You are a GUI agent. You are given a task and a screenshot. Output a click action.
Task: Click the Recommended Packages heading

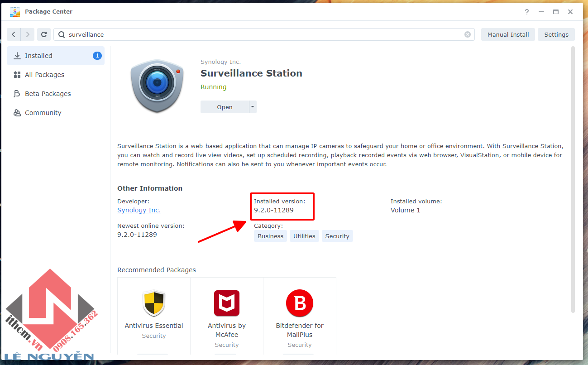pos(157,270)
